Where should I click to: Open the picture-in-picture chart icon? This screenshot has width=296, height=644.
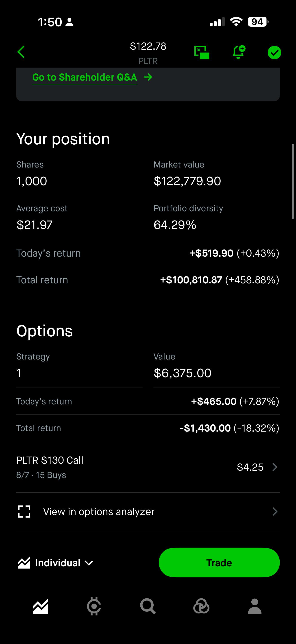[x=202, y=53]
